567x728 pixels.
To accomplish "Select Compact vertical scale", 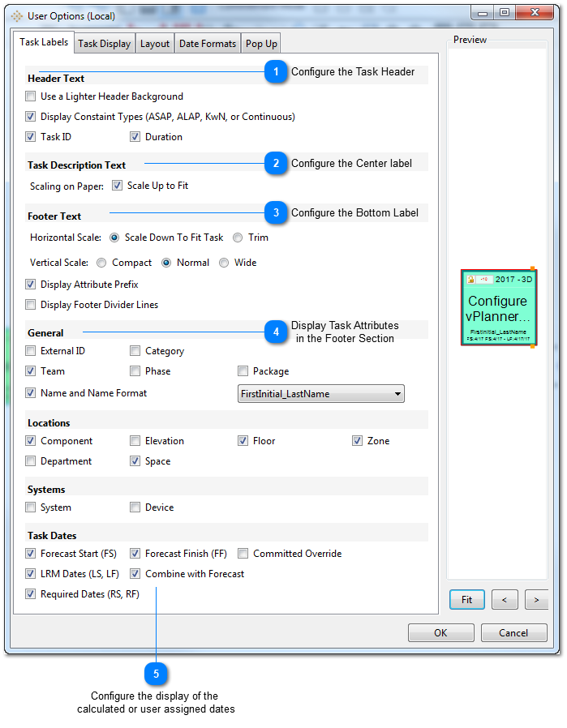I will (101, 263).
